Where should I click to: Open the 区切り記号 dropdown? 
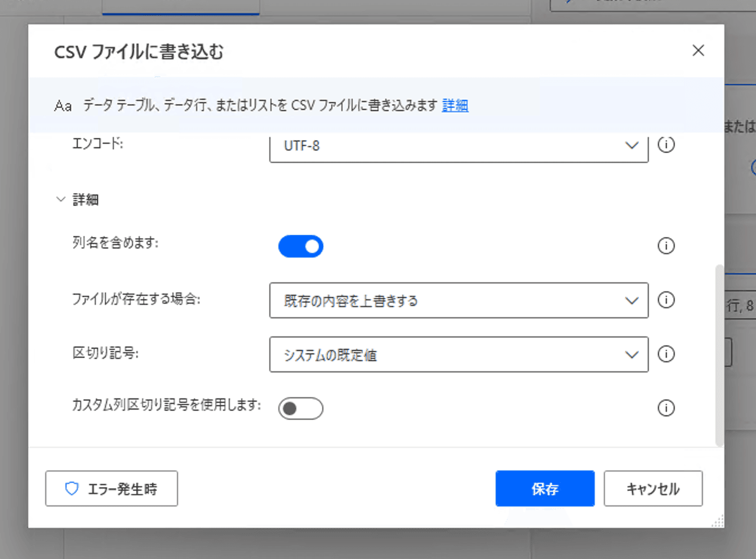tap(459, 354)
